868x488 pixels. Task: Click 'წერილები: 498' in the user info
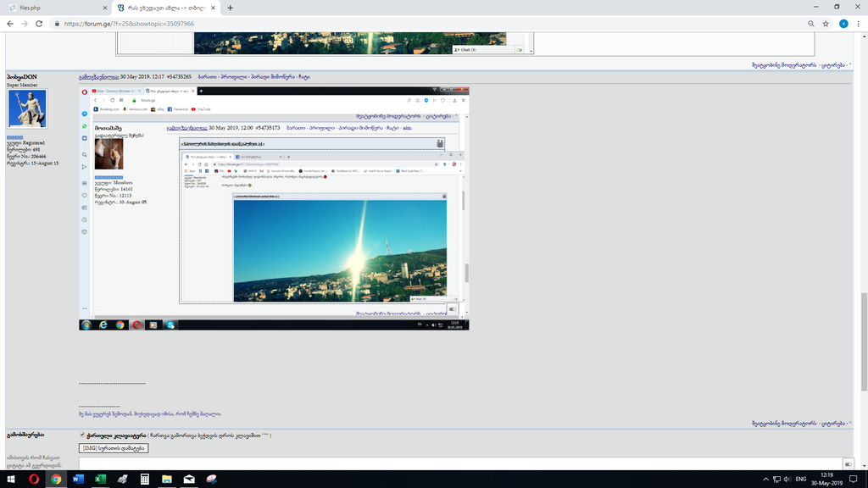(x=23, y=149)
